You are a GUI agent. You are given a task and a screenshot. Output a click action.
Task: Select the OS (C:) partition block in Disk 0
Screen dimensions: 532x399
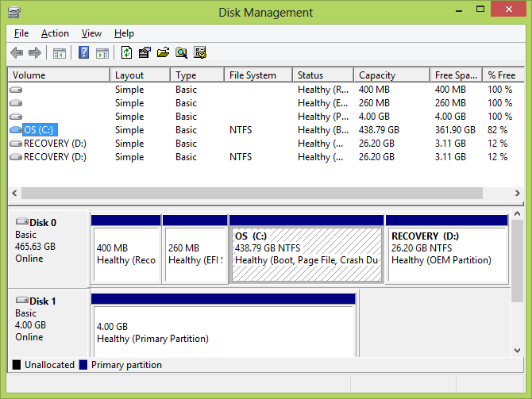pos(306,254)
